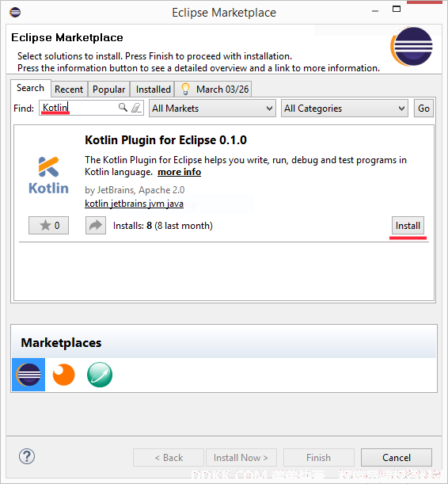Image resolution: width=448 pixels, height=484 pixels.
Task: Click the search magnifier icon in Find field
Action: tap(123, 108)
